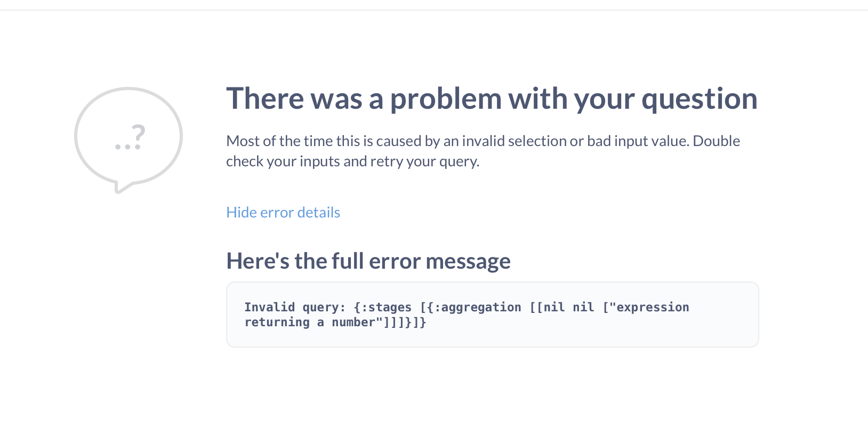
Task: Click the three dots inside the speech bubble
Action: click(128, 147)
